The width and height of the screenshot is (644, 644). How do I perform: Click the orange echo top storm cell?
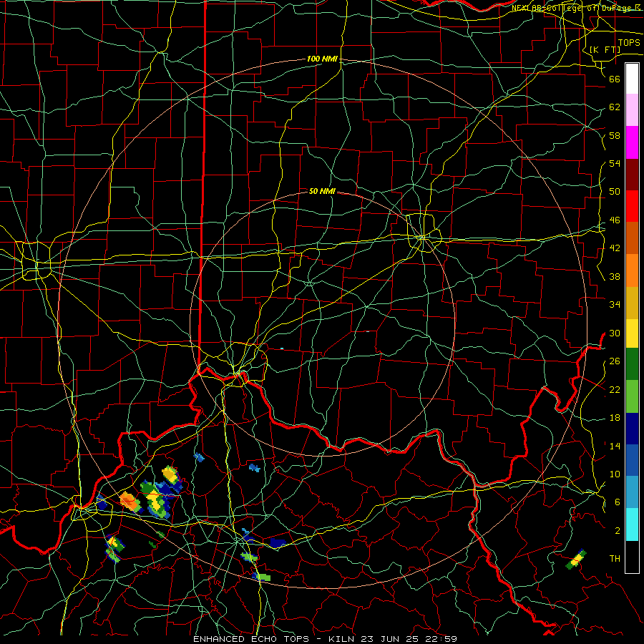pyautogui.click(x=130, y=502)
